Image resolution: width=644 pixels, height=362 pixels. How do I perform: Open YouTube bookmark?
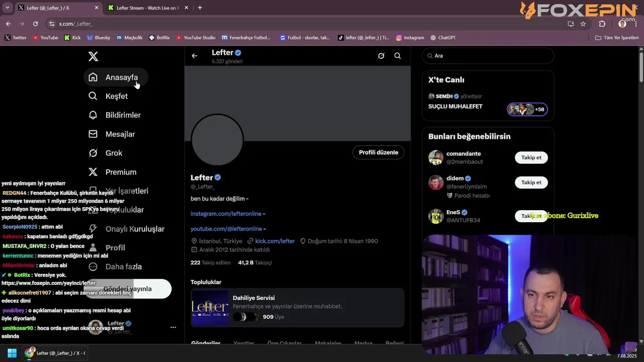click(45, 38)
